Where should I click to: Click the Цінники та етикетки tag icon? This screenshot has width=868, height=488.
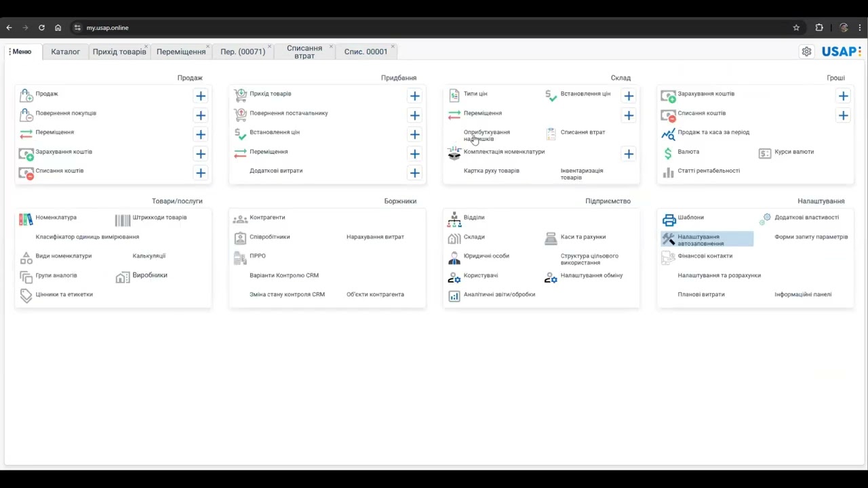tap(26, 296)
